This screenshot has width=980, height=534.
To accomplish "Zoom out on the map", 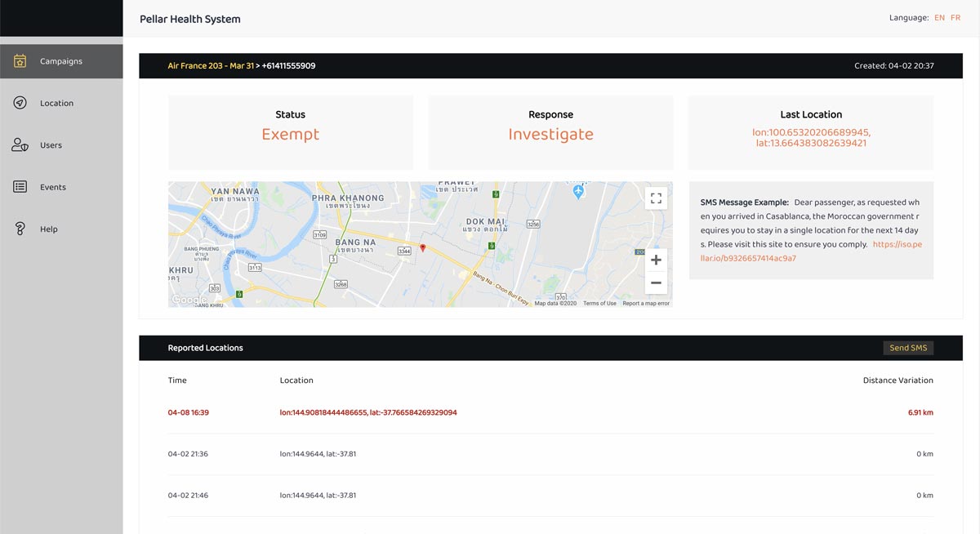I will [656, 283].
